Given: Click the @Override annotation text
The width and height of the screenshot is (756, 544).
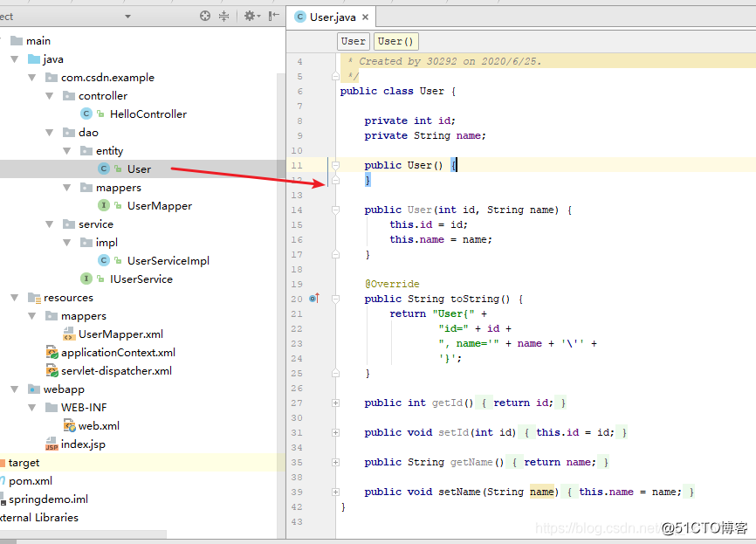Looking at the screenshot, I should 392,284.
